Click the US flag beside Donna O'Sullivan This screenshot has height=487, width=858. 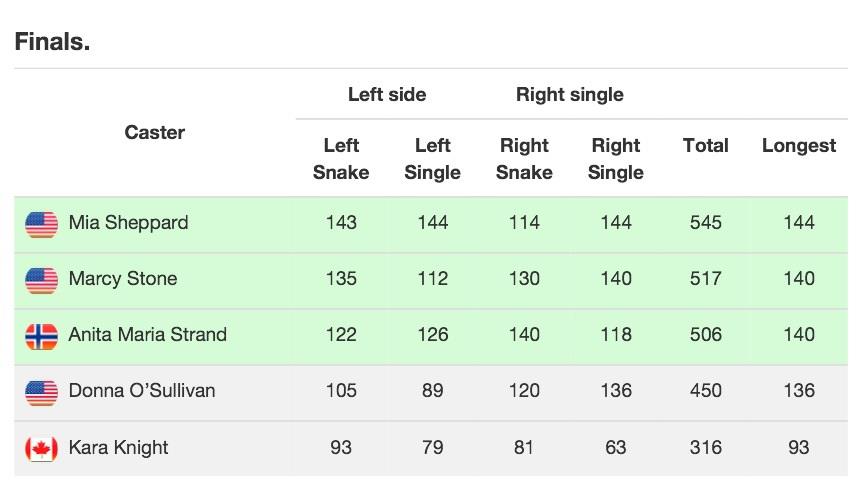coord(42,392)
